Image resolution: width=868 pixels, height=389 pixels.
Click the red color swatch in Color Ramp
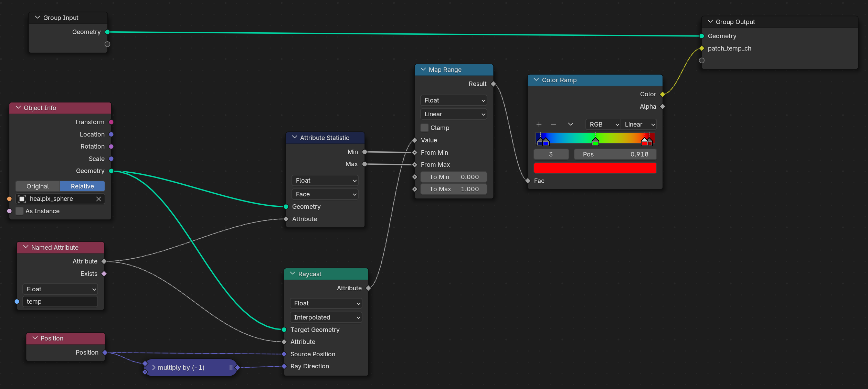tap(595, 168)
